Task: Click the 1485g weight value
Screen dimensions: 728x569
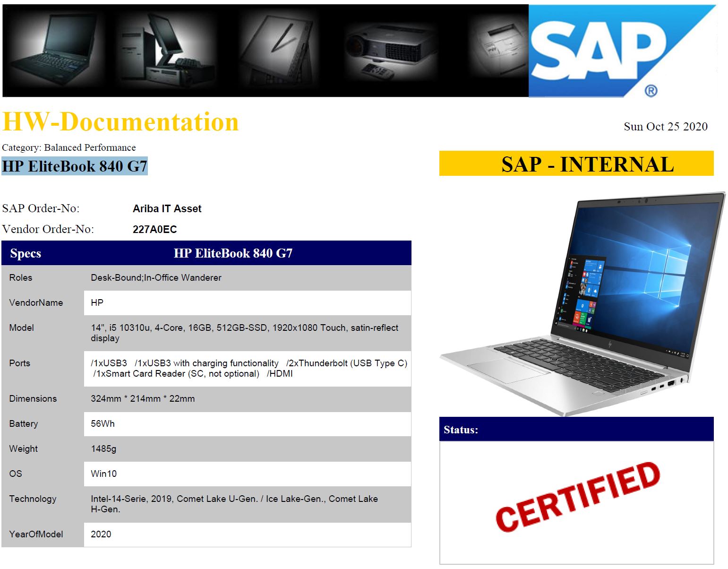Action: (x=103, y=449)
